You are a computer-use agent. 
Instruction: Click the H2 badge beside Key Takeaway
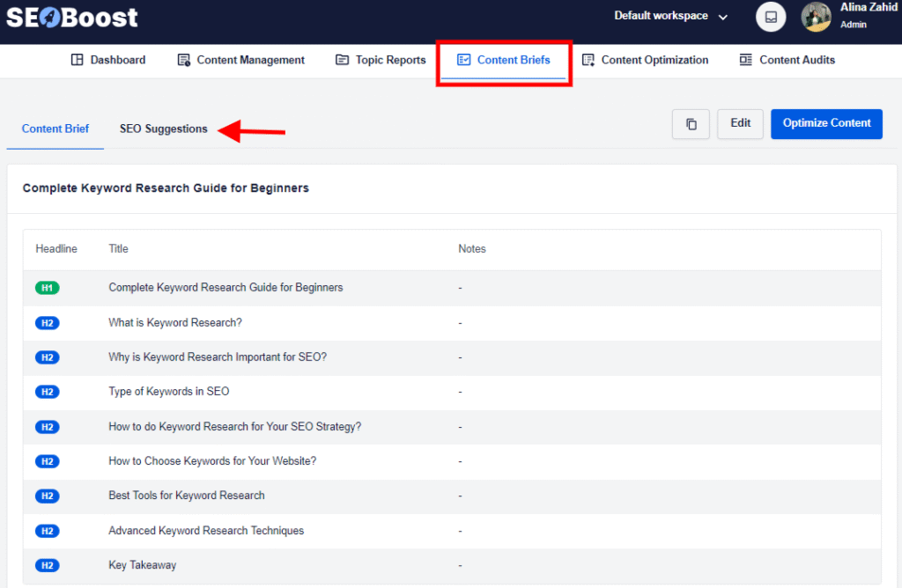(x=47, y=565)
